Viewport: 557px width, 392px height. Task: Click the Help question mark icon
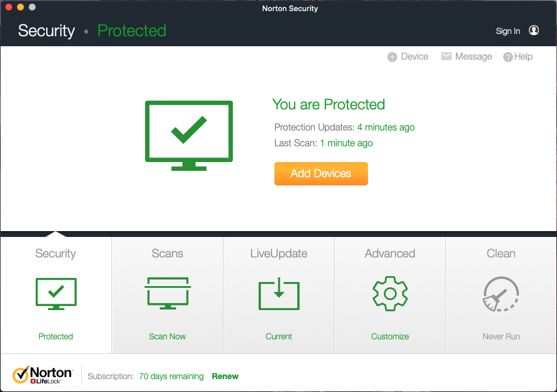(508, 57)
